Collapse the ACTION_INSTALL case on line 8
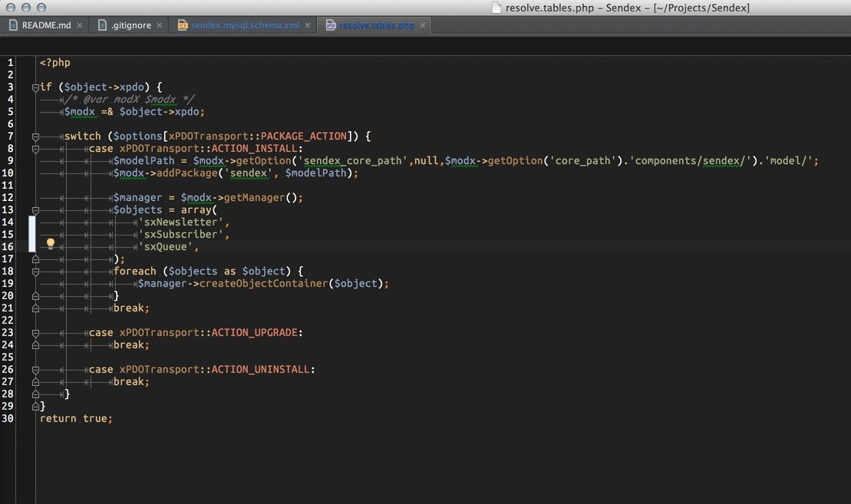The width and height of the screenshot is (851, 504). coord(35,149)
